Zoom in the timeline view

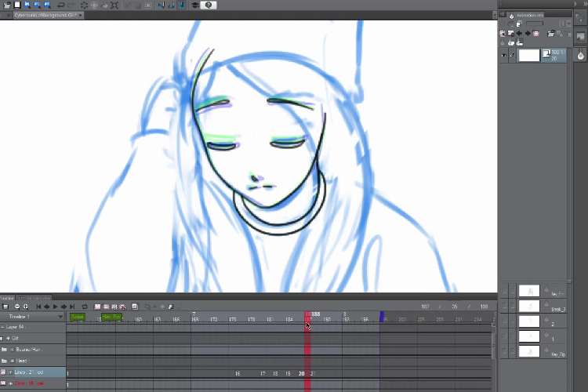24,307
